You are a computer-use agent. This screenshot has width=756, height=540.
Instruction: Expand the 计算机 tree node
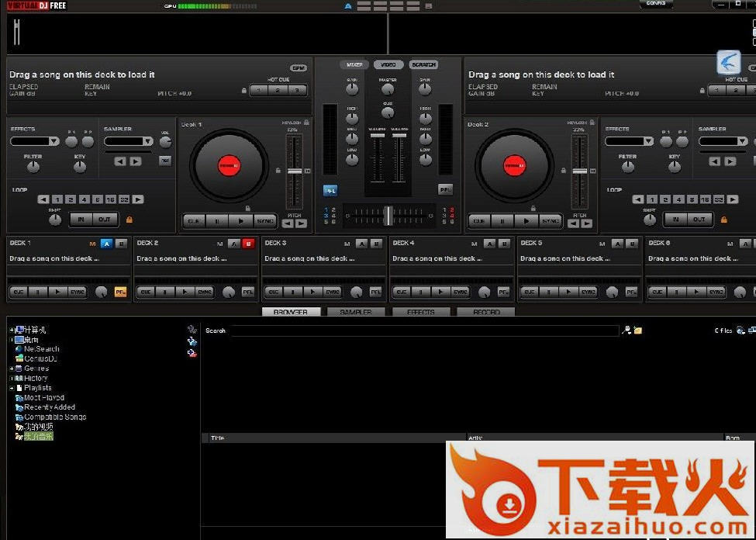pos(12,330)
